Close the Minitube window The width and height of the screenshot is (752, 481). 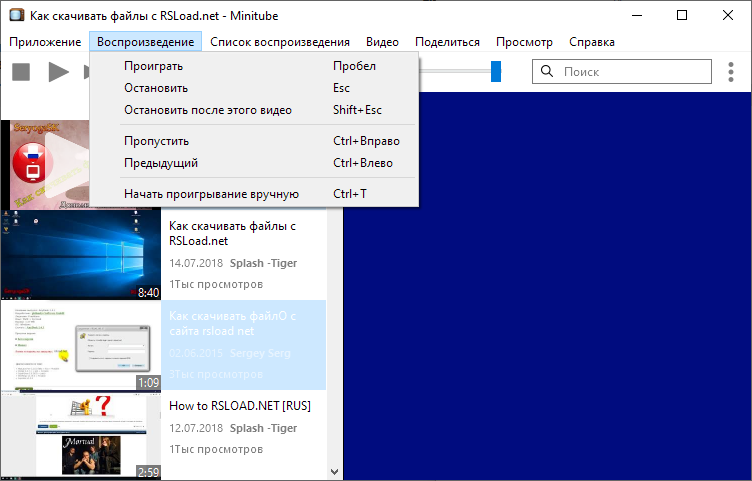728,15
